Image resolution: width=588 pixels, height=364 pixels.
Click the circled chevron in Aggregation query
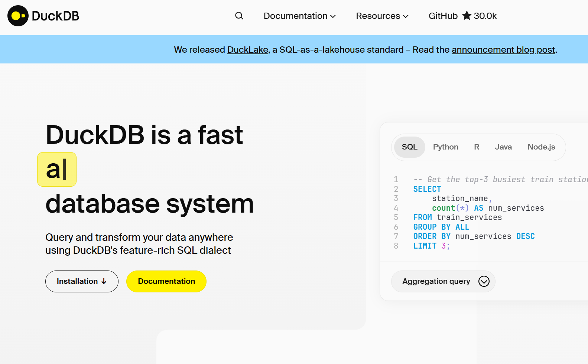[x=484, y=281]
